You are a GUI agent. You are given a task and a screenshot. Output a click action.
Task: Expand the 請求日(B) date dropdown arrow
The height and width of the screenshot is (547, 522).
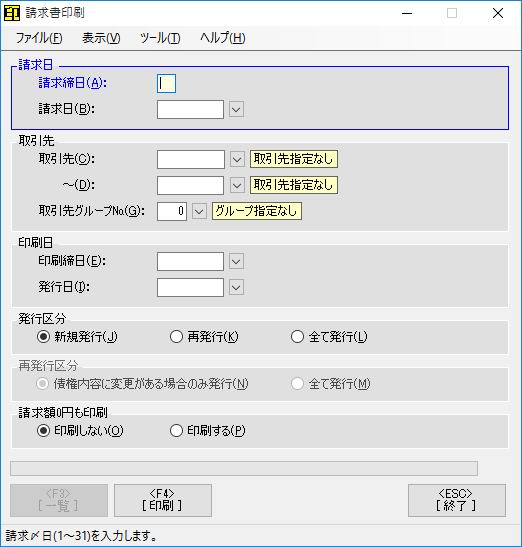236,110
